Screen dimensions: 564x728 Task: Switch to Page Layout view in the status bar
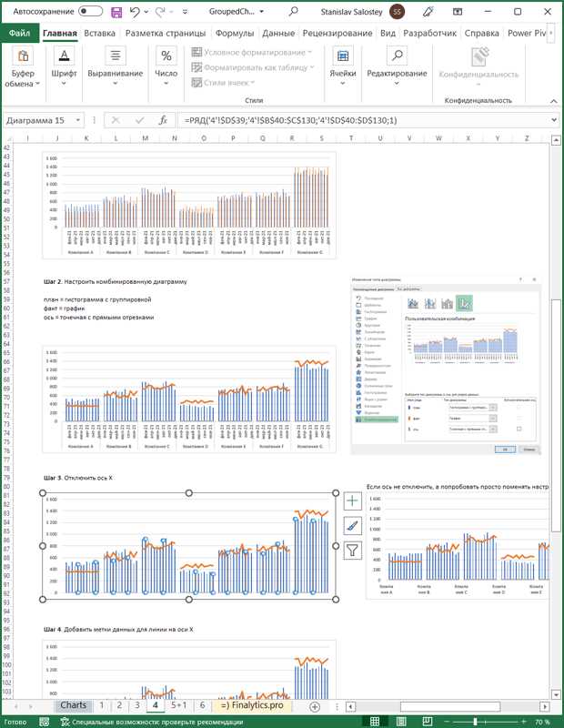coord(401,722)
